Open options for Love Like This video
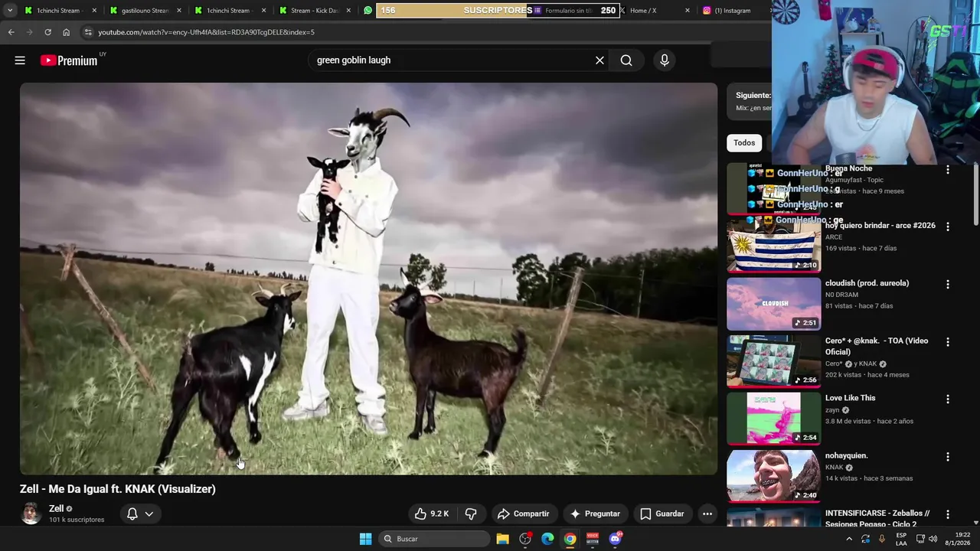The image size is (980, 551). coord(947,399)
